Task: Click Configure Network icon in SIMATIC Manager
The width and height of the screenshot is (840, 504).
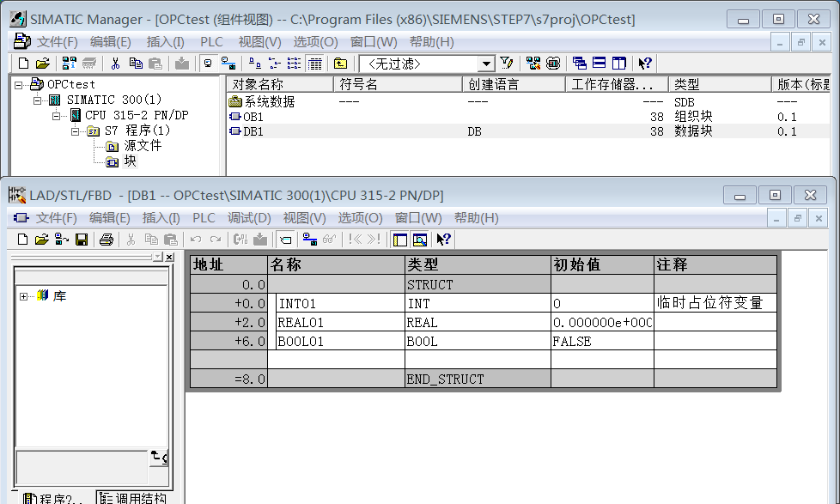Action: click(x=533, y=64)
